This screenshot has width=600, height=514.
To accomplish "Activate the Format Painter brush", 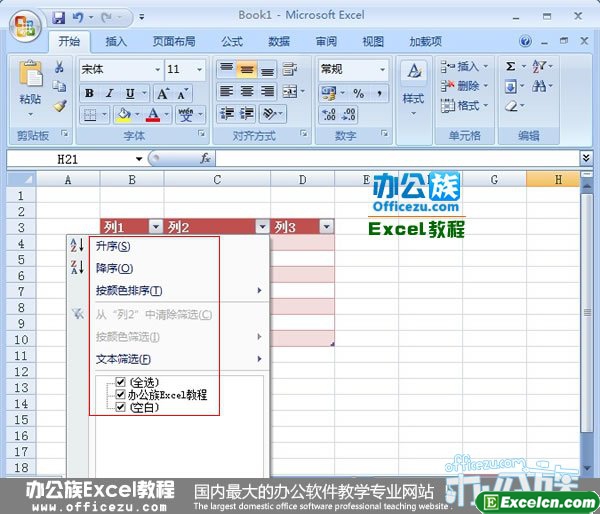I will click(x=60, y=106).
